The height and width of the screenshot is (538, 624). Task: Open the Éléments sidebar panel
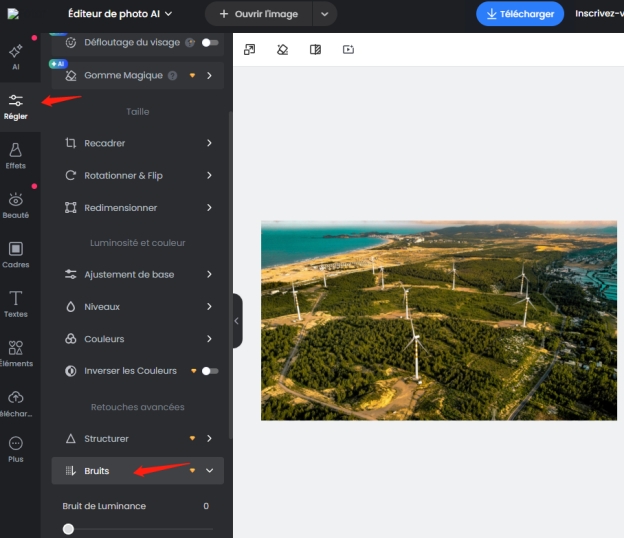15,353
